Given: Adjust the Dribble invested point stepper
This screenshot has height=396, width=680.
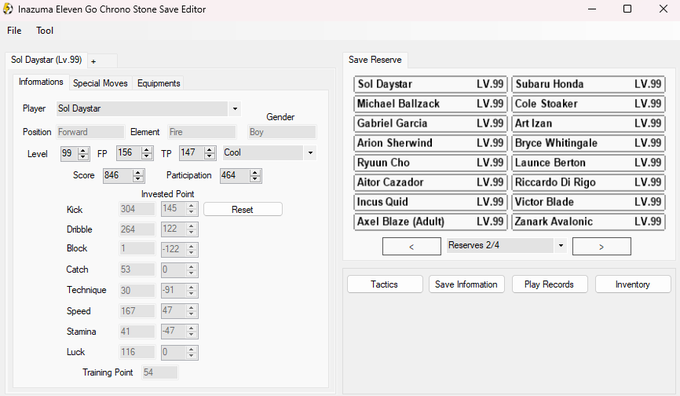Looking at the screenshot, I should click(191, 229).
